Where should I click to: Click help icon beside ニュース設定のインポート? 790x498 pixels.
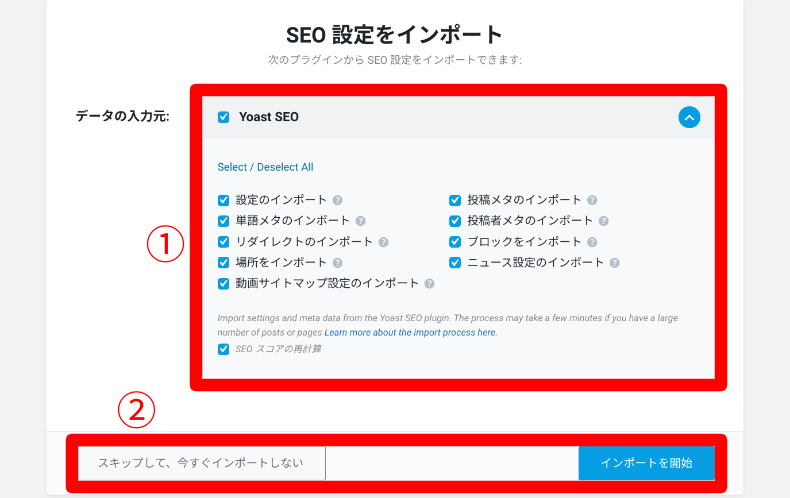[615, 263]
